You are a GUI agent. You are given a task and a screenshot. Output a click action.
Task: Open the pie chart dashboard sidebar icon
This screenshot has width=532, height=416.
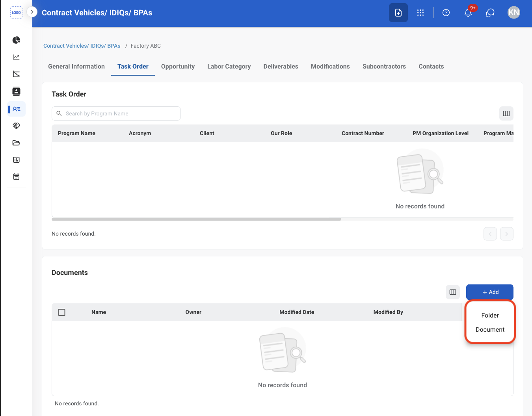[16, 40]
